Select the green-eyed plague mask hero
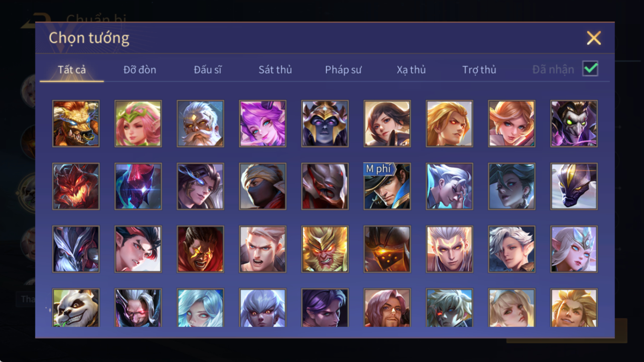Viewport: 644px width, 362px height. (574, 124)
